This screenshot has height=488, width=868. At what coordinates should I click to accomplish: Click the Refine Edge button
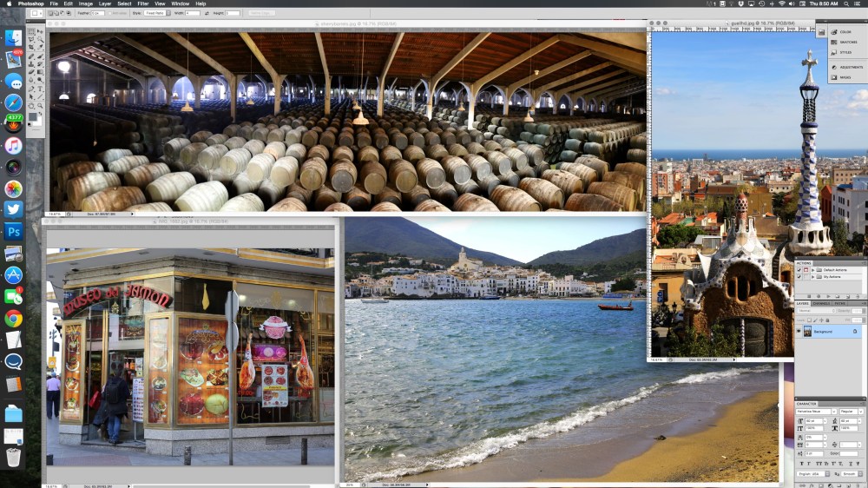(262, 13)
